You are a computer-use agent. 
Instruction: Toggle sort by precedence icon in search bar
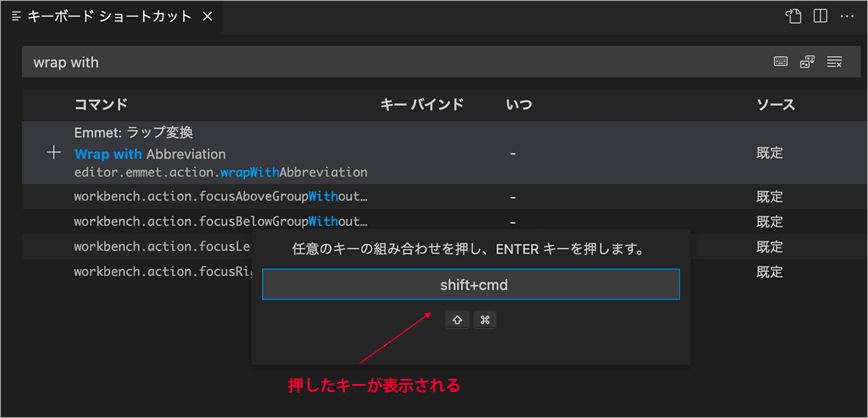[807, 62]
